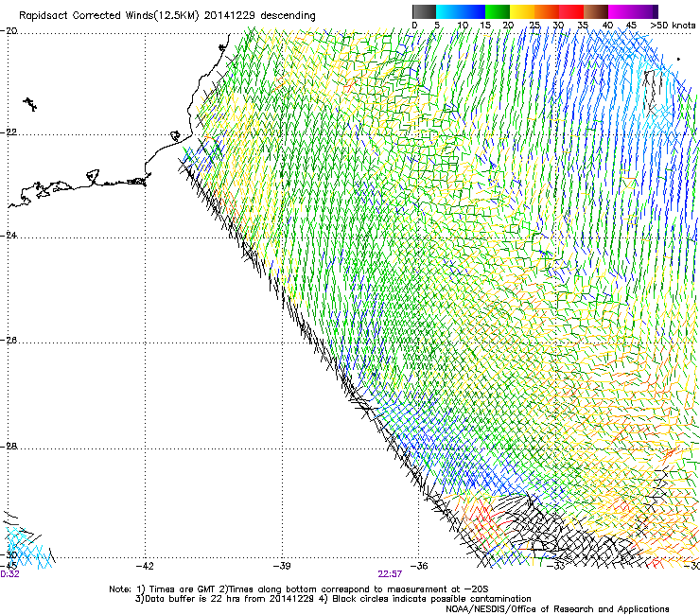Click the '-39' longitude axis label
This screenshot has width=700, height=615.
(281, 567)
